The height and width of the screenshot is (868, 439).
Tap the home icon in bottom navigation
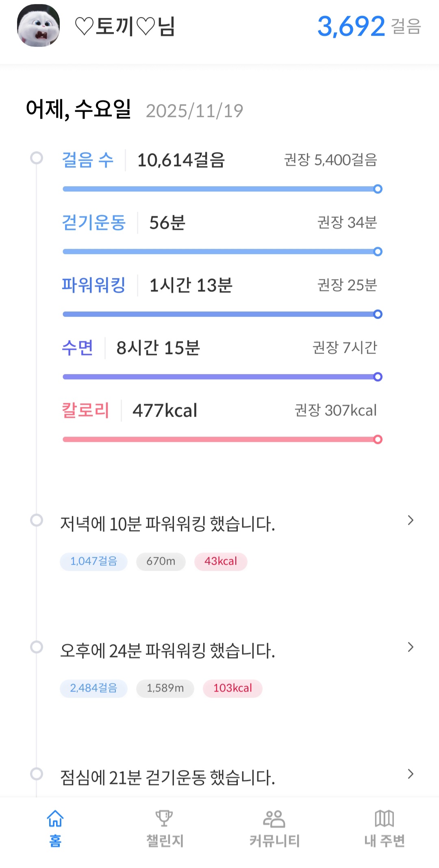coord(55,818)
